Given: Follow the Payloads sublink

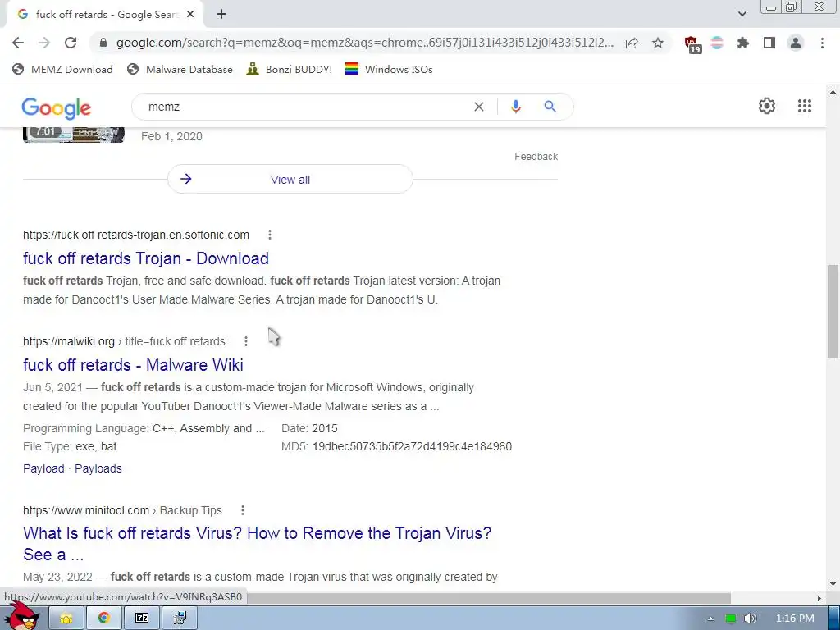Looking at the screenshot, I should (98, 468).
